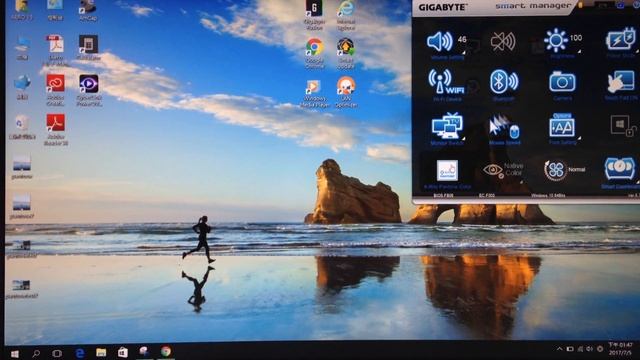Open the Driver Update desktop shortcut

[x=346, y=48]
